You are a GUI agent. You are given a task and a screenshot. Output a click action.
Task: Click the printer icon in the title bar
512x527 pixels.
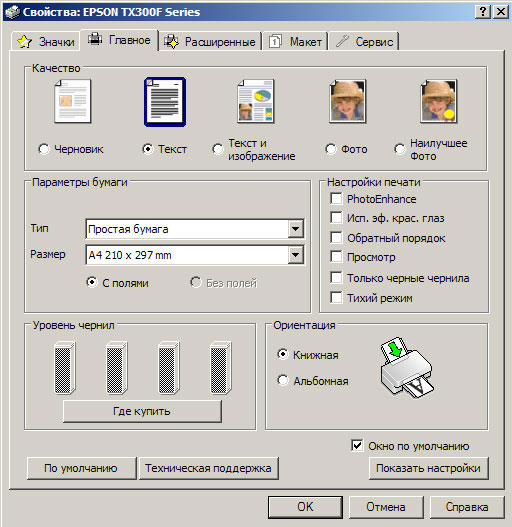pyautogui.click(x=12, y=12)
